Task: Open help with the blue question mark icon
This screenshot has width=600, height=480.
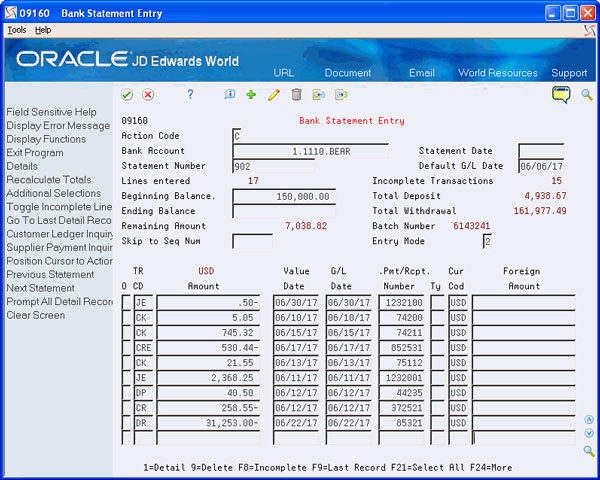Action: 190,94
